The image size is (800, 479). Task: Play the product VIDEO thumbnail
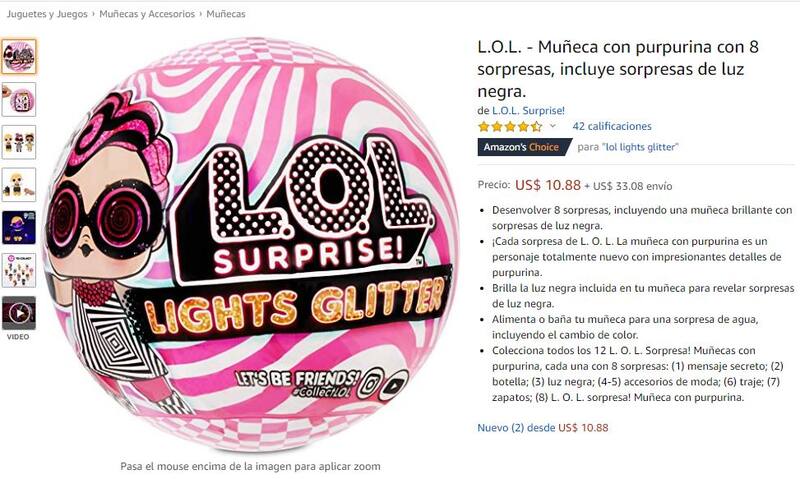click(18, 313)
